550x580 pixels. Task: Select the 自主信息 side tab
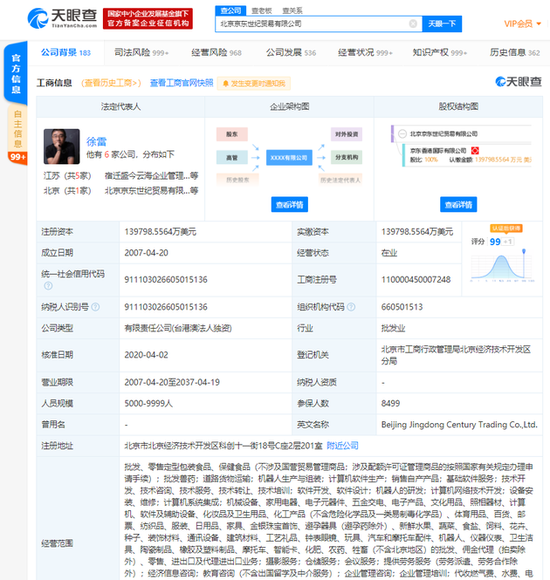point(17,129)
